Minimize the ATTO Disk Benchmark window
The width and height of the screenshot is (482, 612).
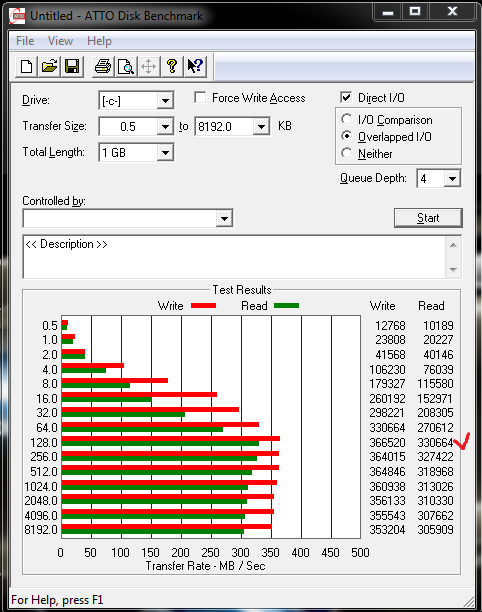pos(388,11)
